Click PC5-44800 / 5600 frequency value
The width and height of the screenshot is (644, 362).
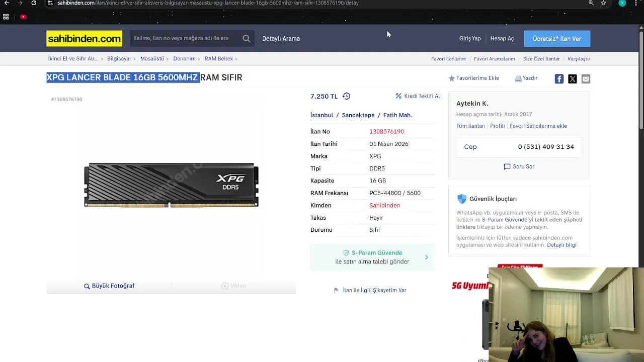coord(394,193)
